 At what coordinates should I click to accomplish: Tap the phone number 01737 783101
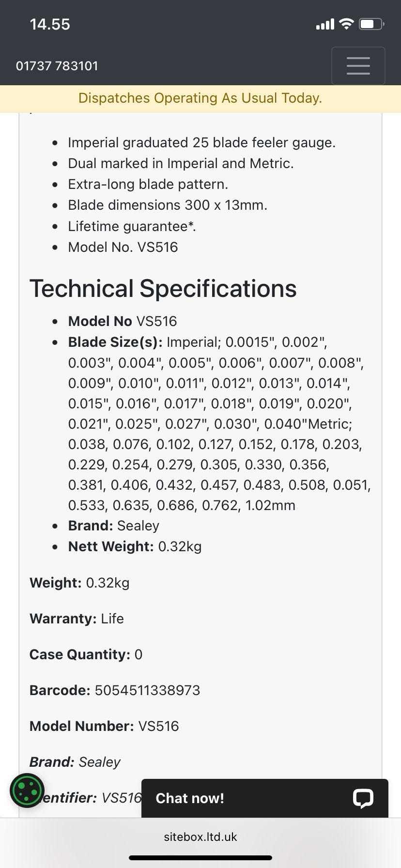tap(57, 66)
